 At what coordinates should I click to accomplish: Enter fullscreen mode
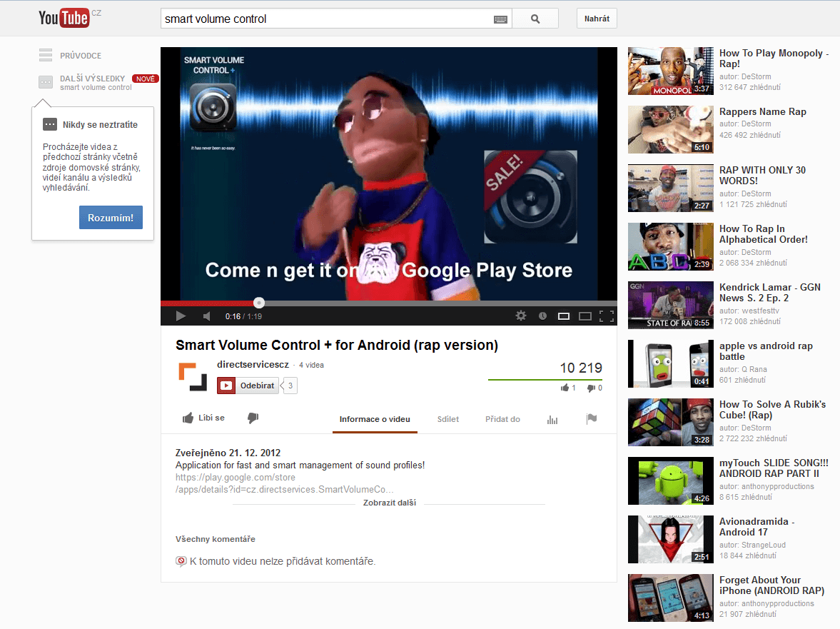coord(607,316)
